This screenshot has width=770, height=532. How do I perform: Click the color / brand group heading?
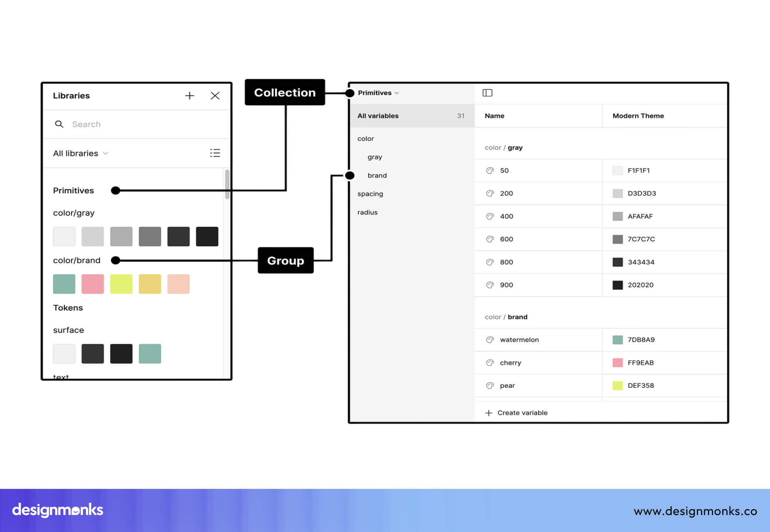point(506,317)
